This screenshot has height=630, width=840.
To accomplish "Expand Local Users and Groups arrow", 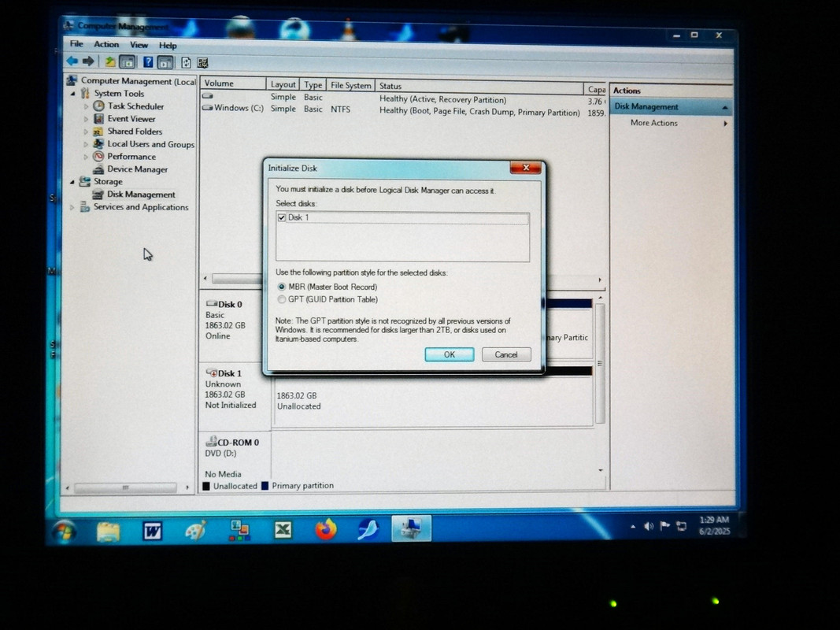I will tap(86, 144).
